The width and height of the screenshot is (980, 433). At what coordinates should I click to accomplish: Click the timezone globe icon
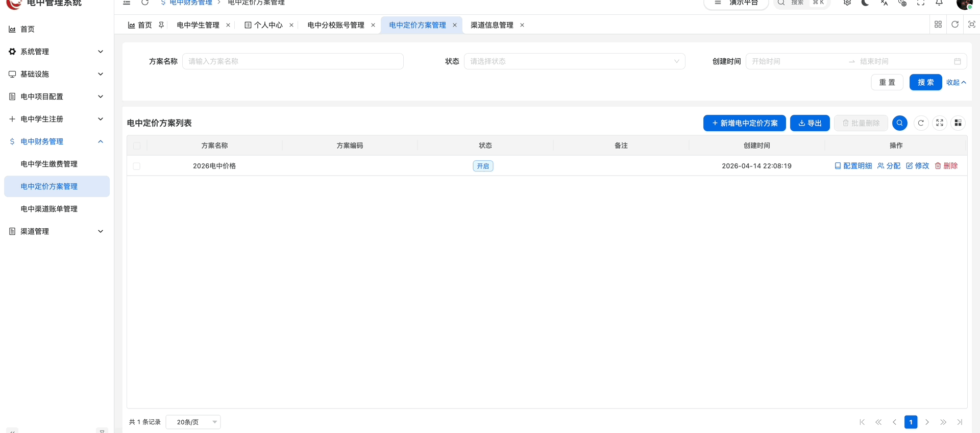(x=902, y=3)
